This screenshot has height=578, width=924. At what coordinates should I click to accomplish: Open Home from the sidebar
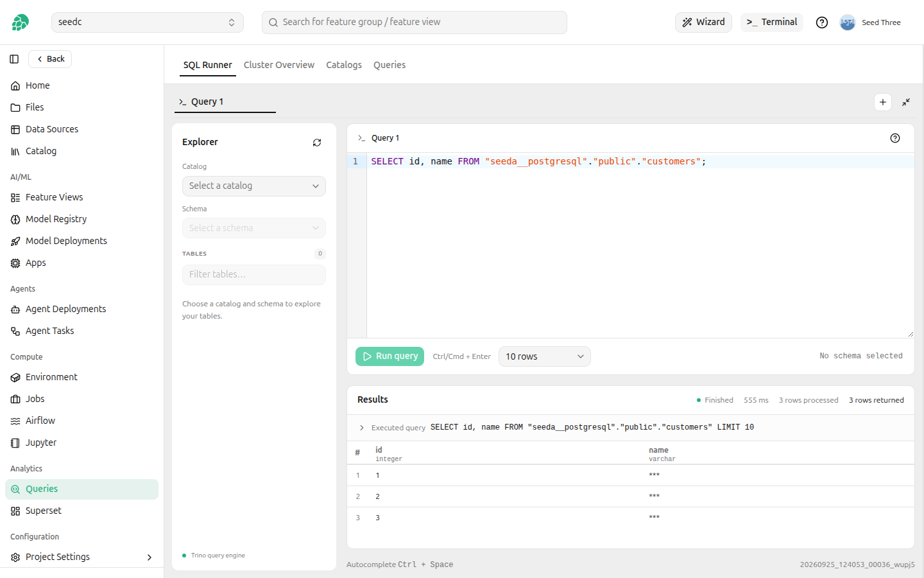81,85
